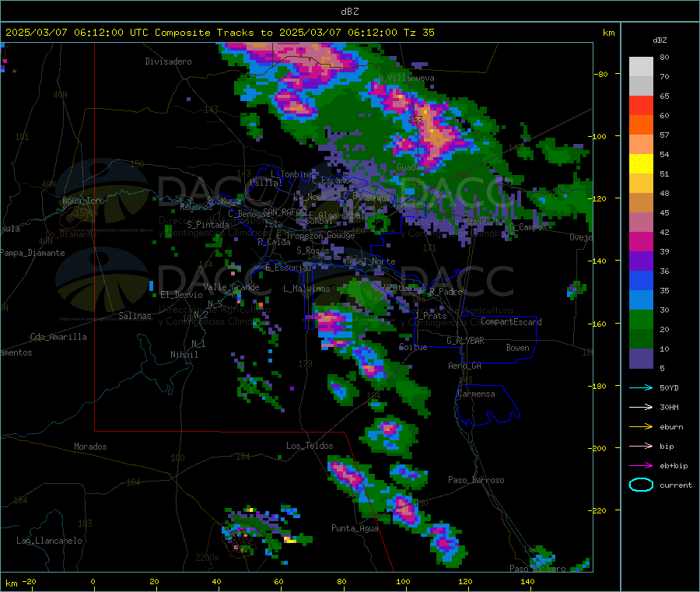Pick the slate 5–10 dBZ band

(x=641, y=359)
